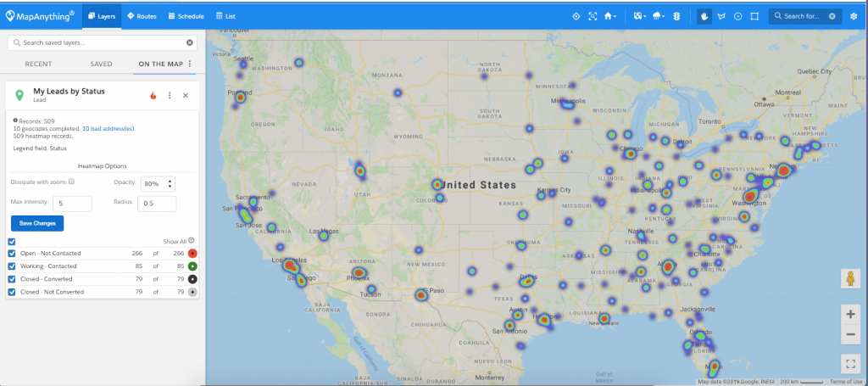
Task: Click the show my location icon
Action: [576, 16]
